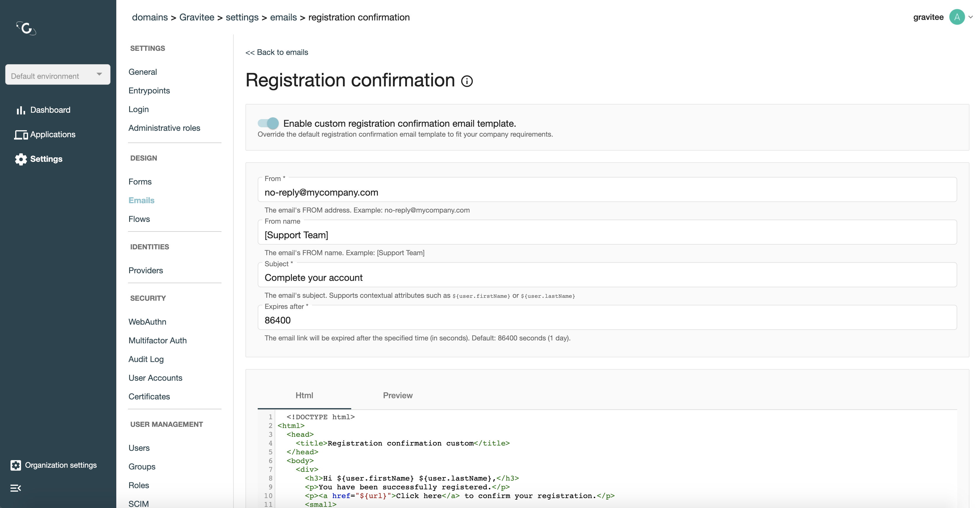Viewport: 980px width, 508px height.
Task: Open Gravitee domain in breadcrumb
Action: 197,18
